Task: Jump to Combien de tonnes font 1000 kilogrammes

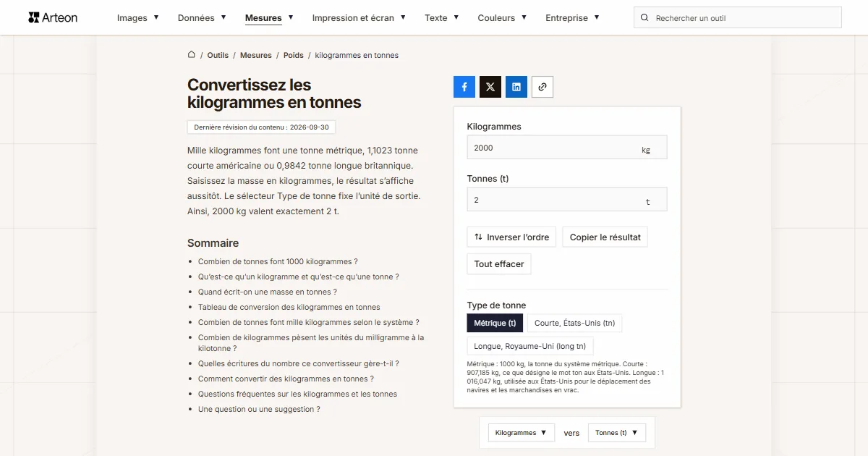Action: click(x=278, y=262)
